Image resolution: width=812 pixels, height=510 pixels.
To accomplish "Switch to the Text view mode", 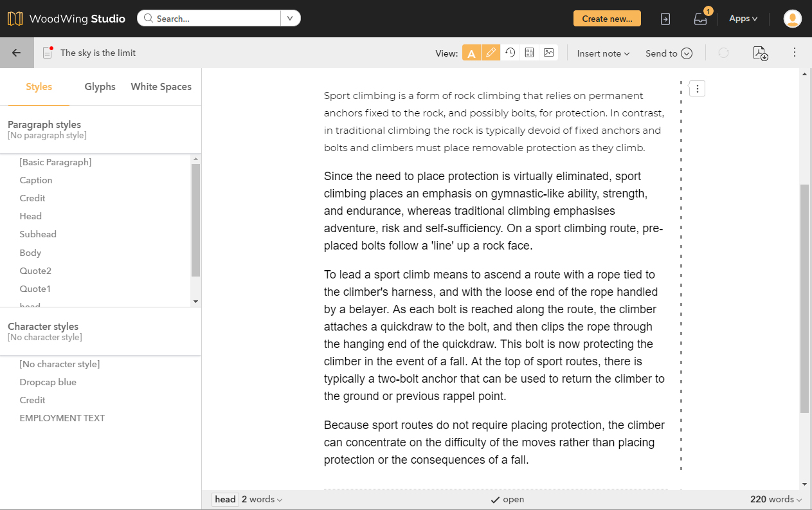I will 471,53.
